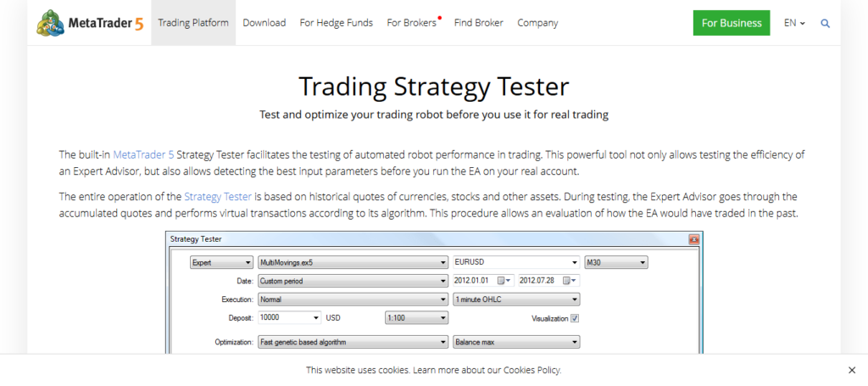The image size is (868, 386).
Task: Open the Company menu
Action: (537, 23)
